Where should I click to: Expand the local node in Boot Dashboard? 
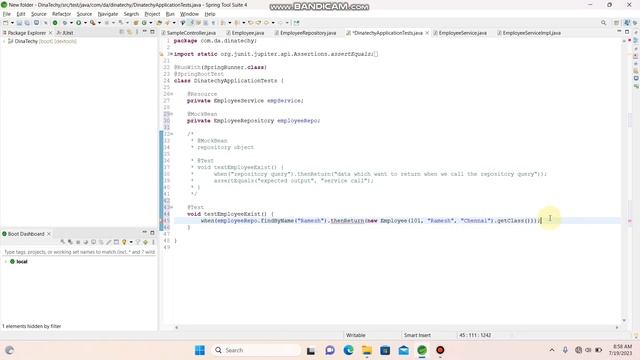click(6, 262)
